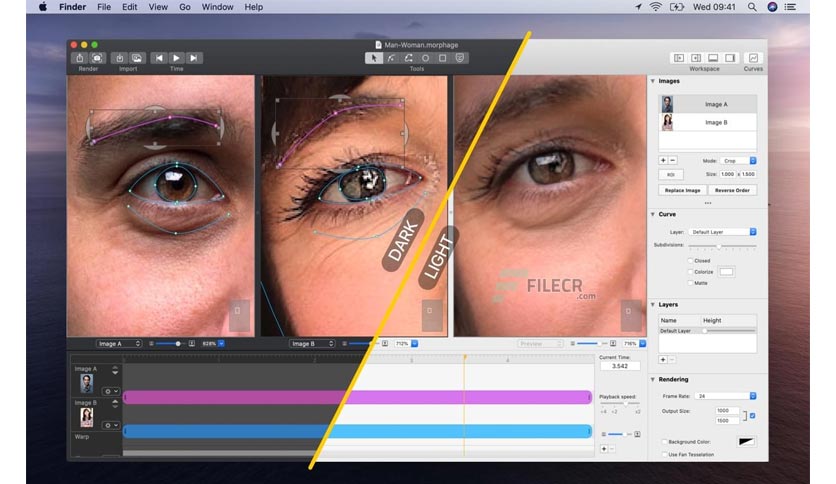Screen dimensions: 836x484
Task: Enable the Background Color checkbox
Action: [664, 442]
